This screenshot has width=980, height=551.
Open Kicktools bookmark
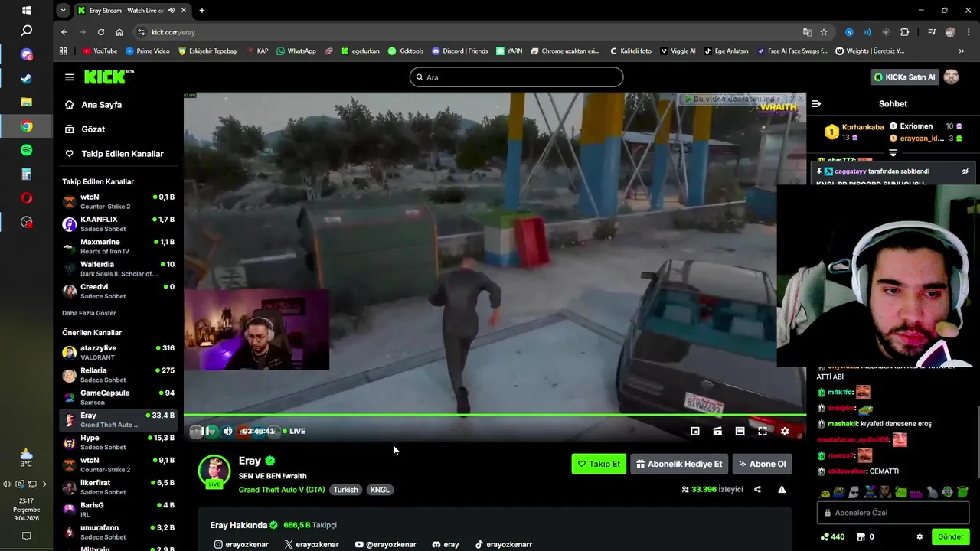point(406,51)
